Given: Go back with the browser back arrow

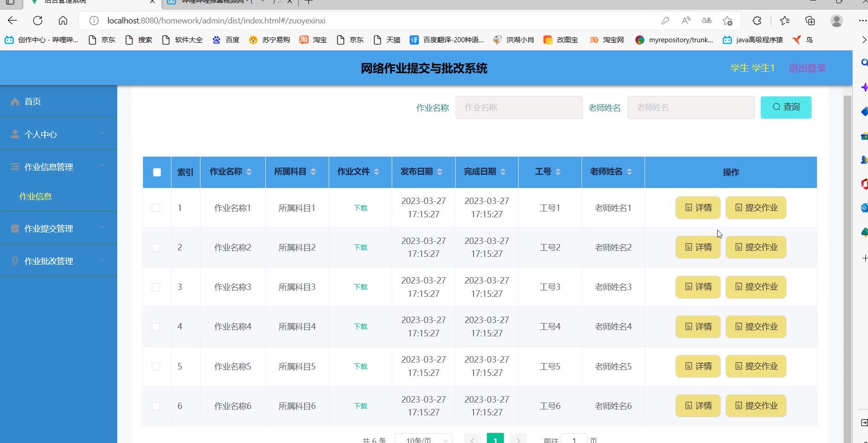Looking at the screenshot, I should tap(12, 20).
